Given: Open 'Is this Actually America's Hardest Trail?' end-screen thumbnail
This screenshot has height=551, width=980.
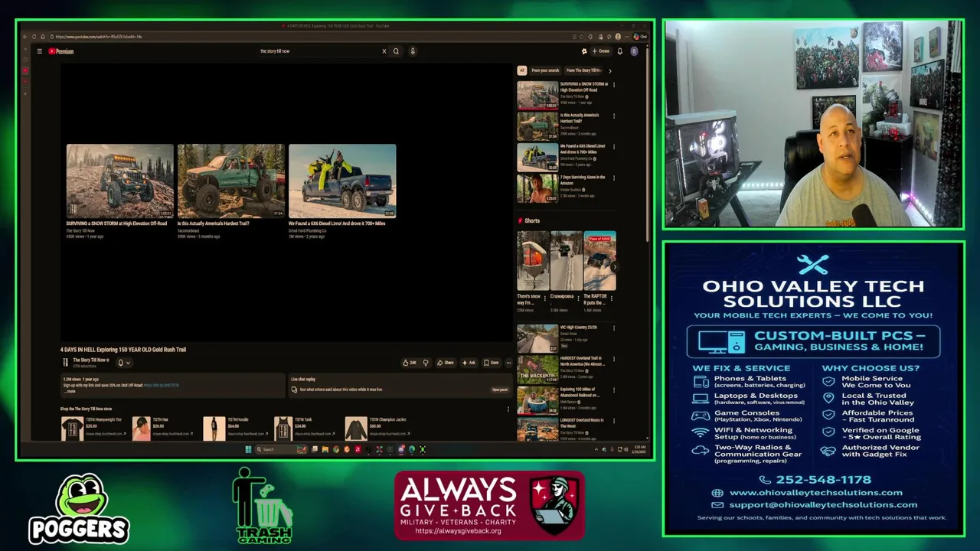Looking at the screenshot, I should click(x=230, y=181).
